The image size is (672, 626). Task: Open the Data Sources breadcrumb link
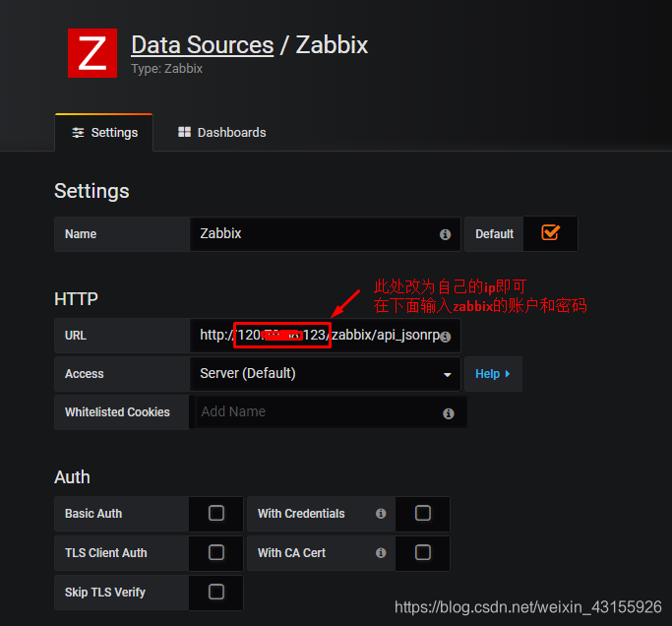coord(203,45)
